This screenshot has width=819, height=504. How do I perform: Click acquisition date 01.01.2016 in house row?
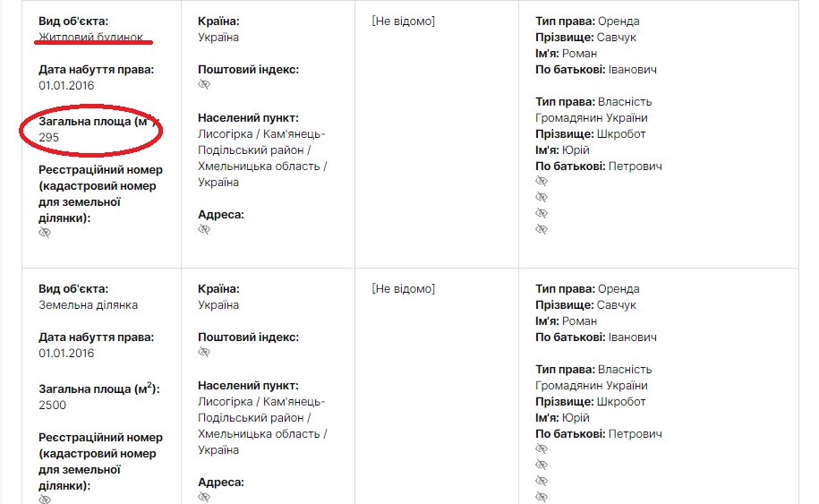(66, 86)
